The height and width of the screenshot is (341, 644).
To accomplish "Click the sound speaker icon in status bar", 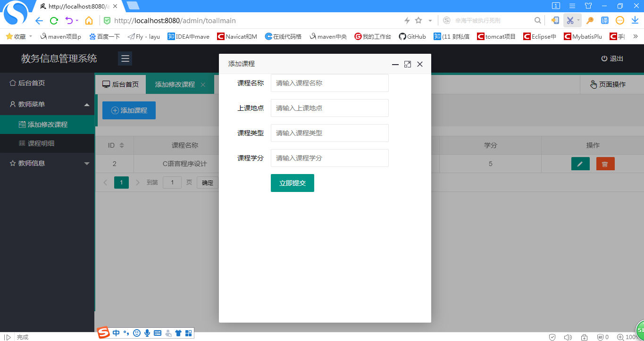I will [x=568, y=337].
